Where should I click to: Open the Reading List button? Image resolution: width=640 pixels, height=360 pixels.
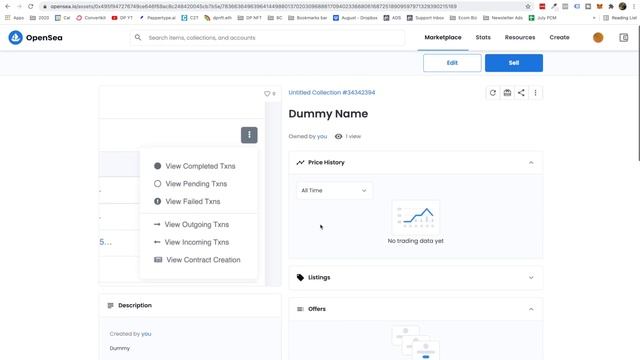tap(620, 18)
